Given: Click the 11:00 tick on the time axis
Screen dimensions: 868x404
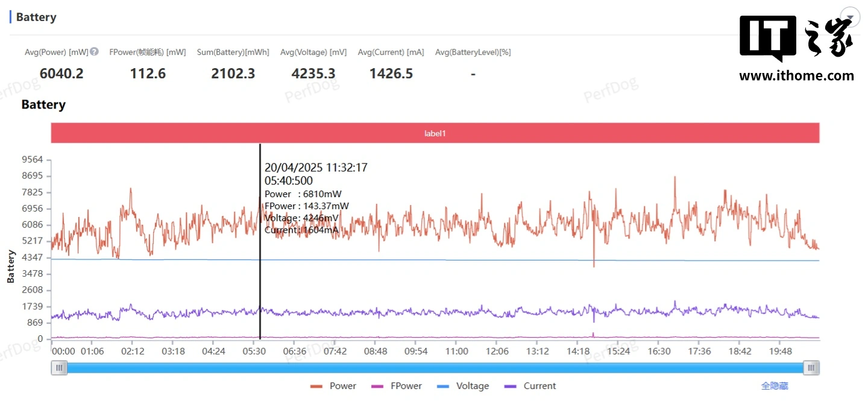Looking at the screenshot, I should pyautogui.click(x=456, y=352).
